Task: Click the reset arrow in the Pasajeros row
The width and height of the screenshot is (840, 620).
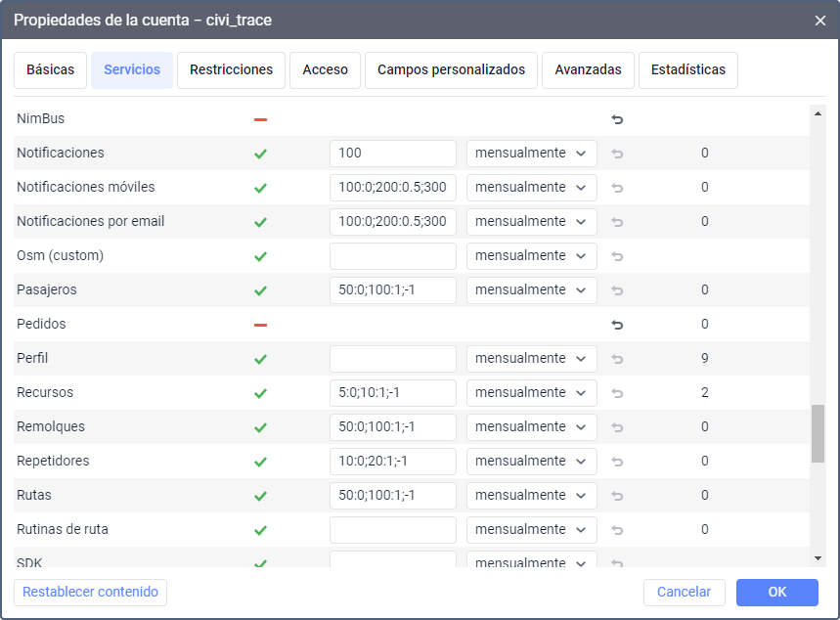Action: 617,290
